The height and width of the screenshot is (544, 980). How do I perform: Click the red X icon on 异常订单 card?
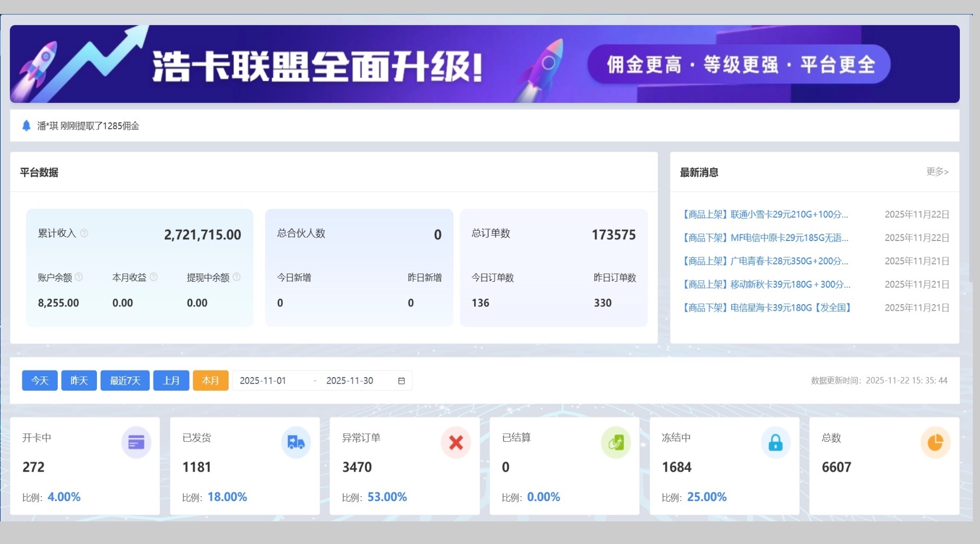[456, 442]
